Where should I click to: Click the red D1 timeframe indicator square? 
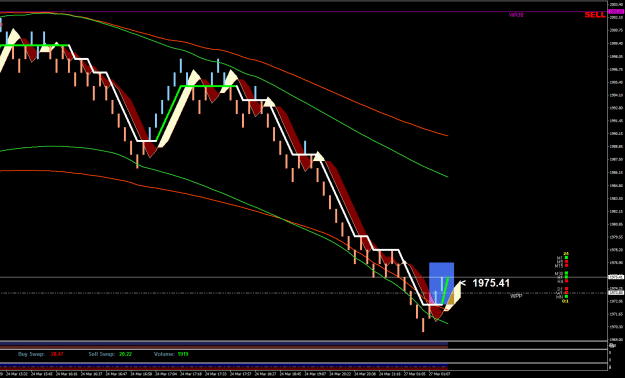(x=566, y=289)
